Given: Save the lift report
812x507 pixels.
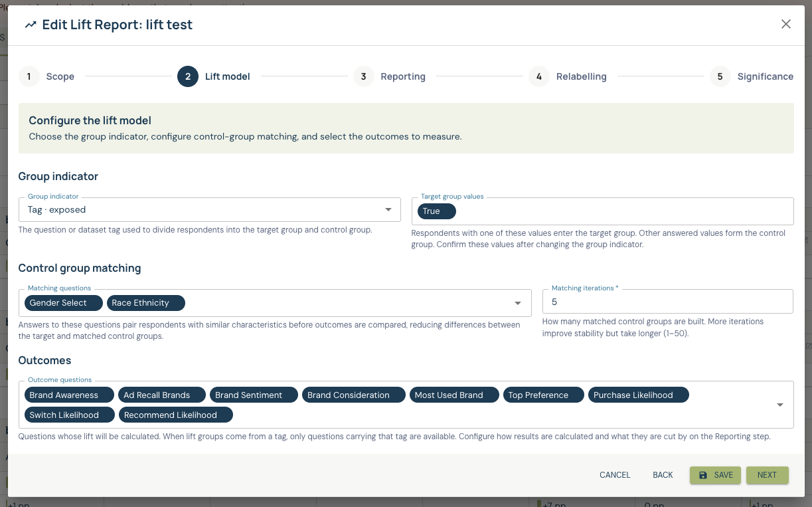Looking at the screenshot, I should [715, 475].
